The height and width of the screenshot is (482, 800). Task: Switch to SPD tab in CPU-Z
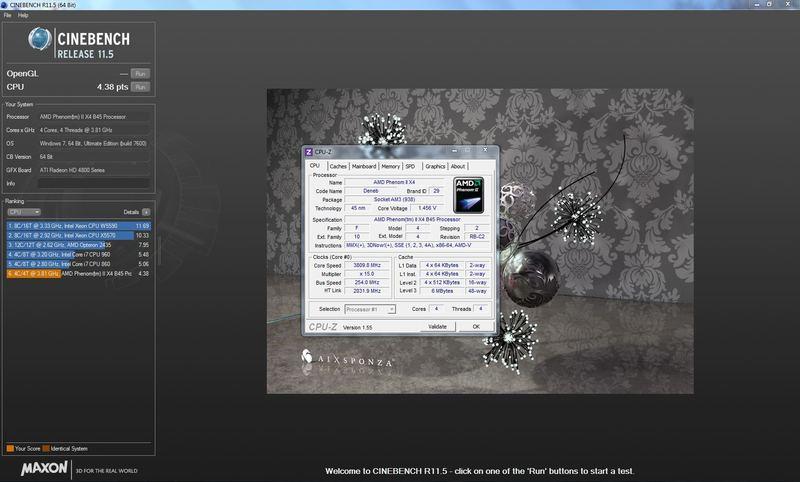[410, 166]
